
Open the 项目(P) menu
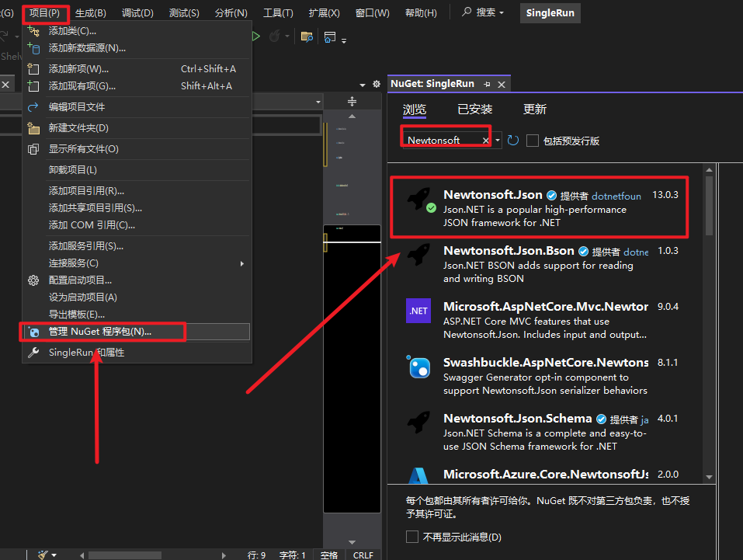pyautogui.click(x=45, y=12)
